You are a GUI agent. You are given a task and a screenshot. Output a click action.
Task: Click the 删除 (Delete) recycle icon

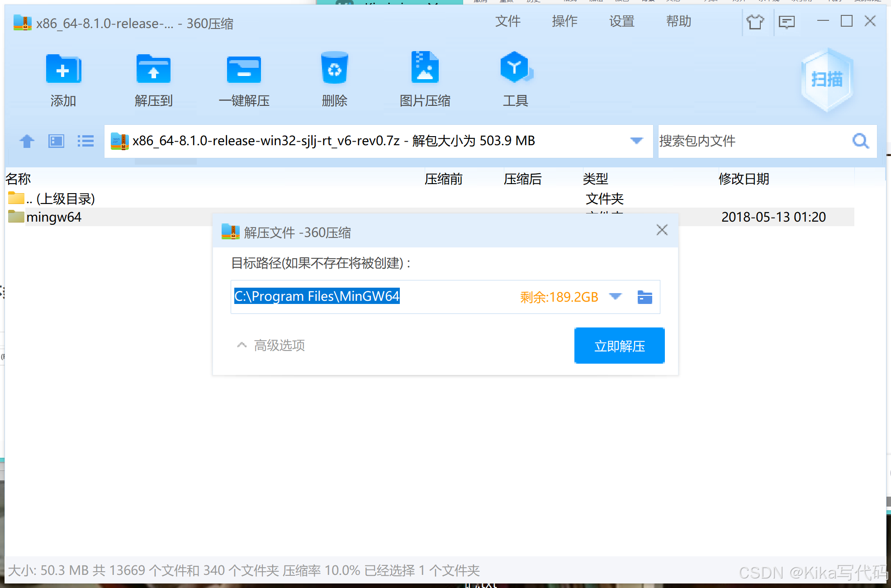pyautogui.click(x=334, y=69)
